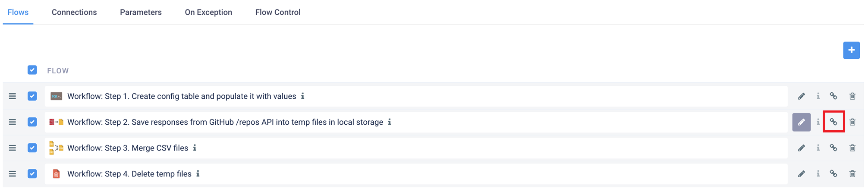868x195 pixels.
Task: Open the Flow Control tab
Action: [278, 13]
